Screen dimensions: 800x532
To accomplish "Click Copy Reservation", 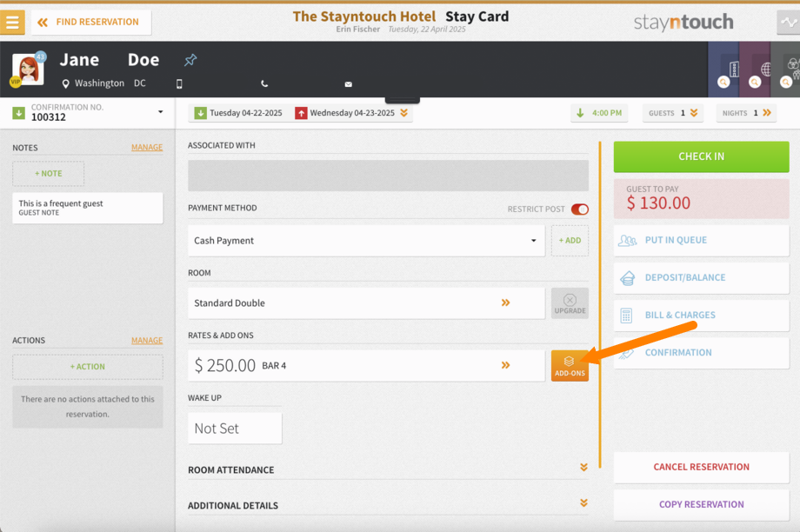I will coord(701,504).
